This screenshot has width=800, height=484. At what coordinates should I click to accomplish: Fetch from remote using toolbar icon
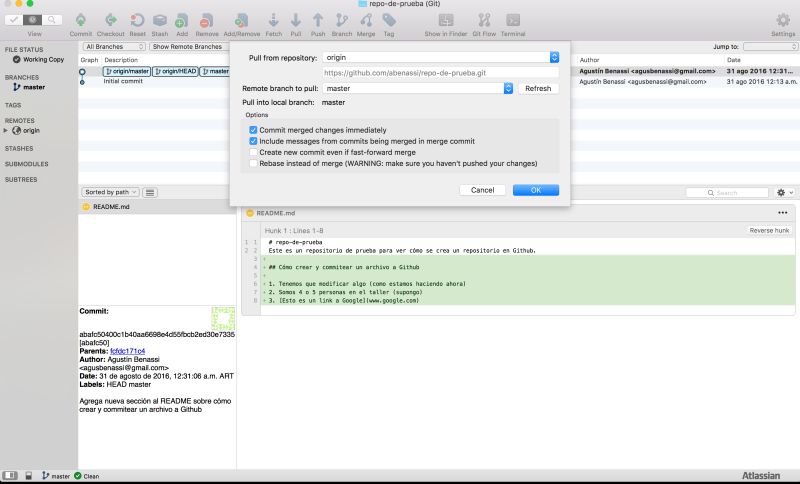click(x=273, y=21)
